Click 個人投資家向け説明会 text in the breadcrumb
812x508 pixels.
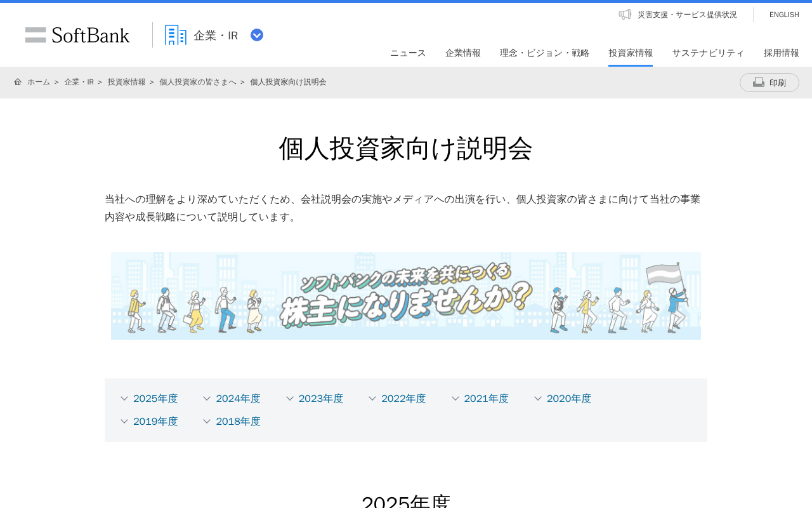pos(288,82)
